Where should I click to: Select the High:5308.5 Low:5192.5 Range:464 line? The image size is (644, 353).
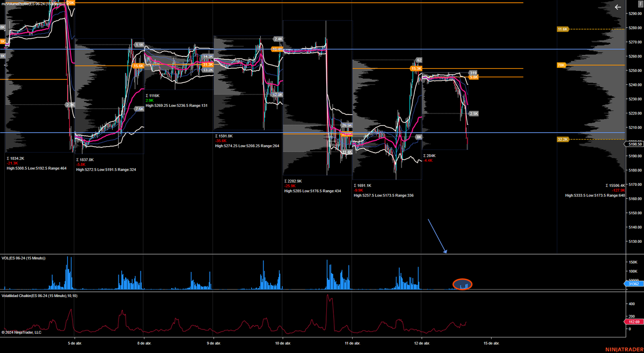[x=36, y=168]
